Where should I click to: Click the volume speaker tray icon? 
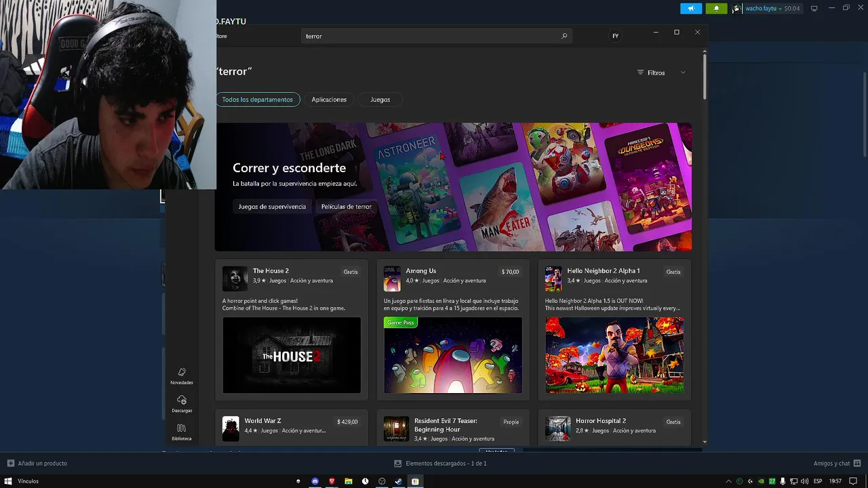804,481
